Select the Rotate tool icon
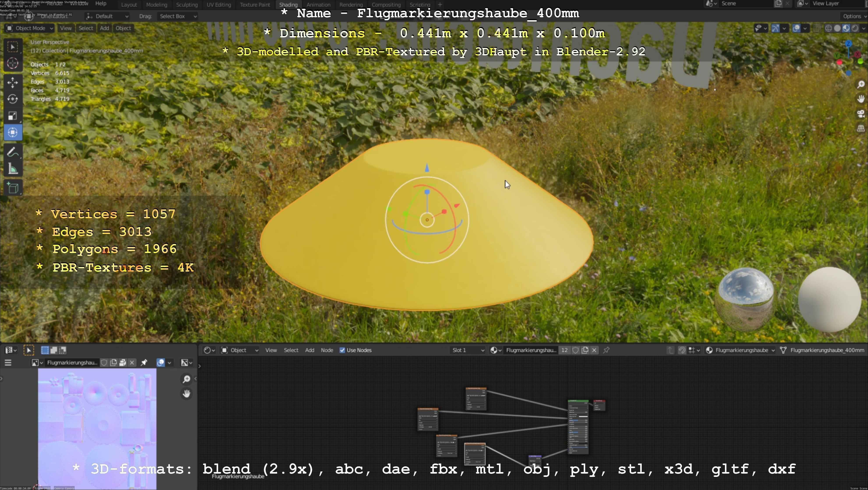The height and width of the screenshot is (490, 868). 12,99
